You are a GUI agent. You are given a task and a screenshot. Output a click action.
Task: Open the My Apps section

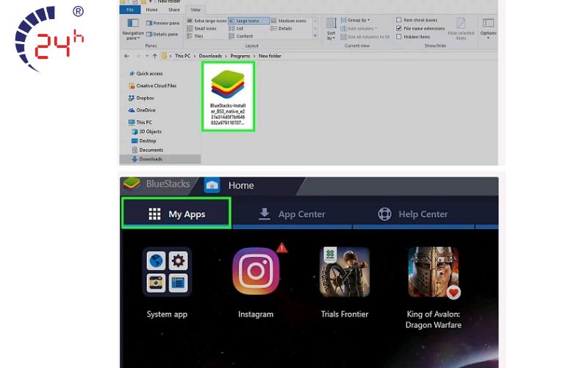[x=176, y=213]
